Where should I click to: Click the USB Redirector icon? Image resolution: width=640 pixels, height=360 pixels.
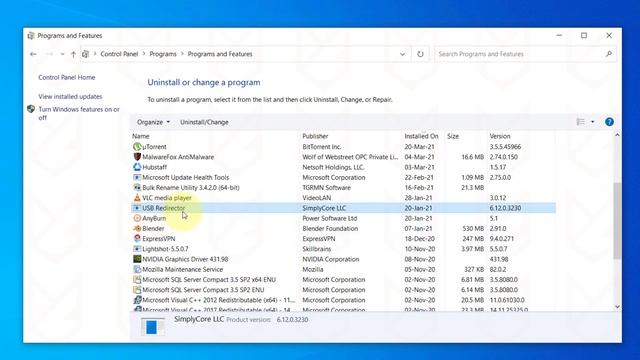(x=137, y=208)
